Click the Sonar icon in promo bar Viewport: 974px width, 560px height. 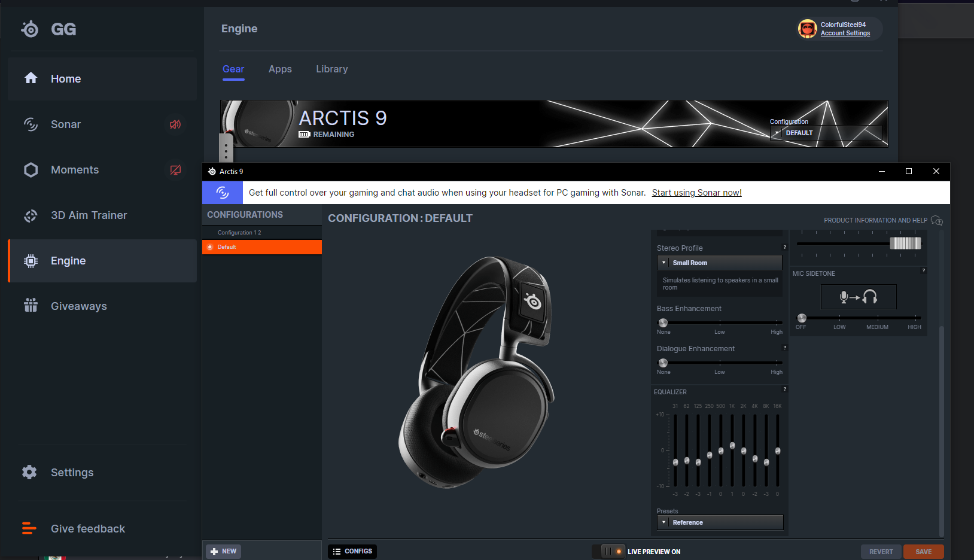(x=223, y=193)
